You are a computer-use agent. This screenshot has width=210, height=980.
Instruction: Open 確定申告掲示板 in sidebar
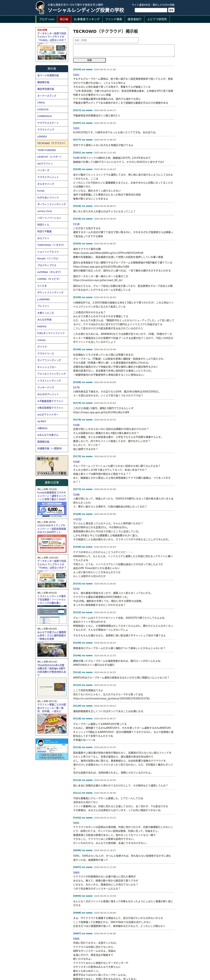click(x=52, y=89)
